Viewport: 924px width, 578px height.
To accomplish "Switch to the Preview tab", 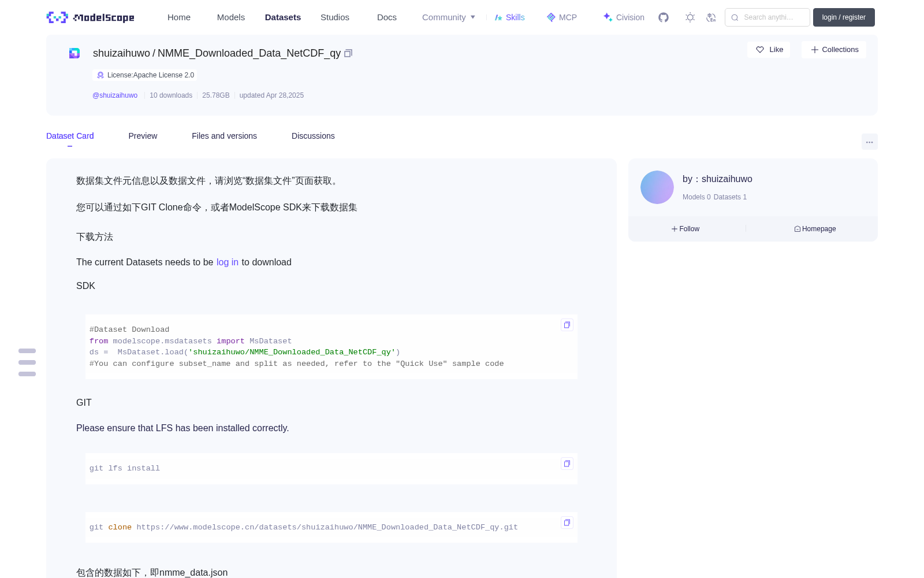I will (x=143, y=136).
